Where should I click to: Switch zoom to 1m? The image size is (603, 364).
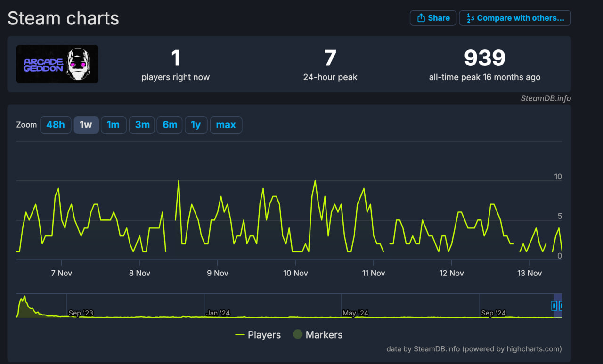tap(114, 125)
